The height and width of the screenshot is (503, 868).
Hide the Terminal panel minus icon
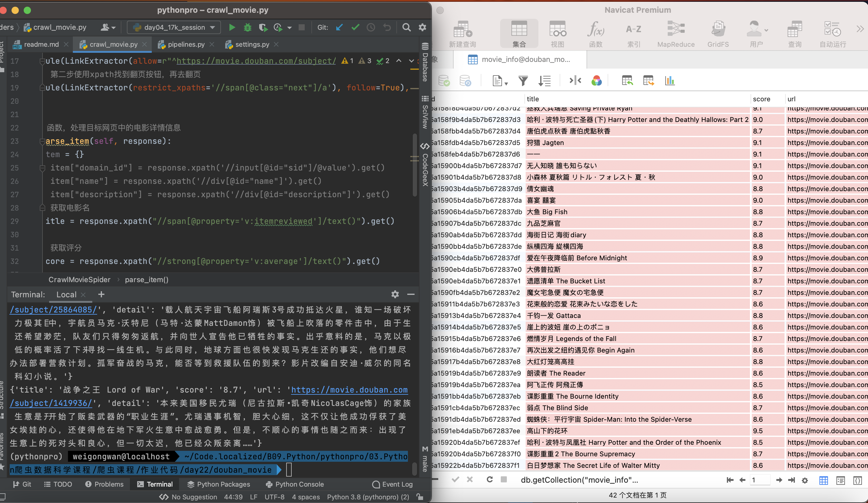pos(411,294)
